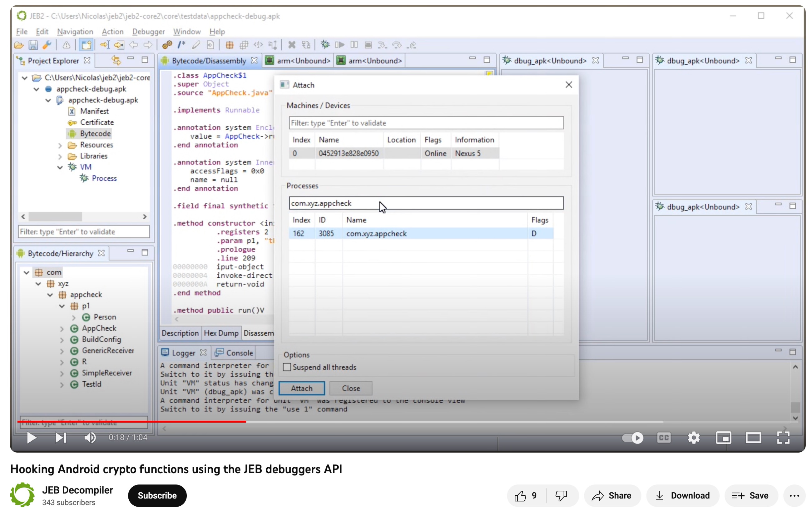Viewport: 812px width, 511px height.
Task: Click the Attach button in dialog
Action: coord(301,388)
